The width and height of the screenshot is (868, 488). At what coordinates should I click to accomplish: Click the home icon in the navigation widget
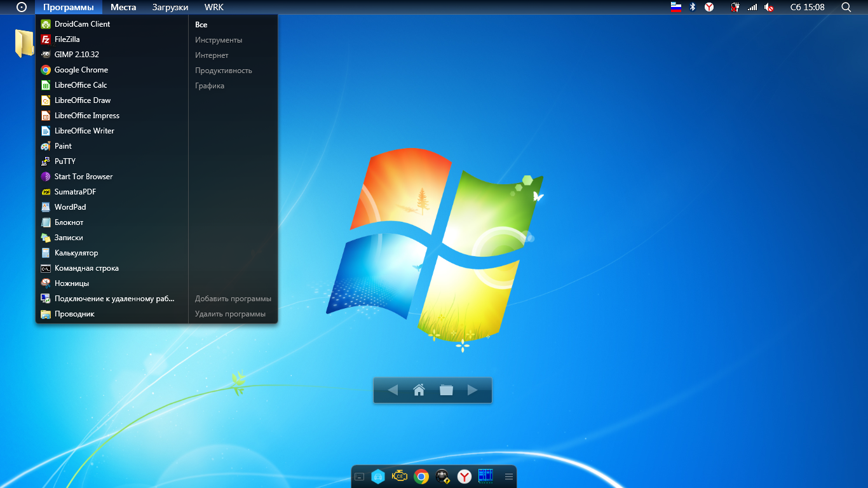[419, 390]
